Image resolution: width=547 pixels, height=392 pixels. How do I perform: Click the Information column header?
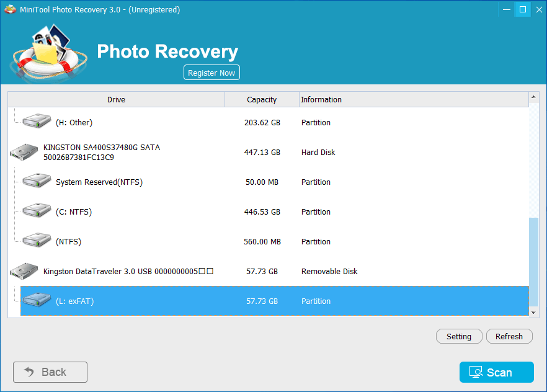click(x=414, y=99)
